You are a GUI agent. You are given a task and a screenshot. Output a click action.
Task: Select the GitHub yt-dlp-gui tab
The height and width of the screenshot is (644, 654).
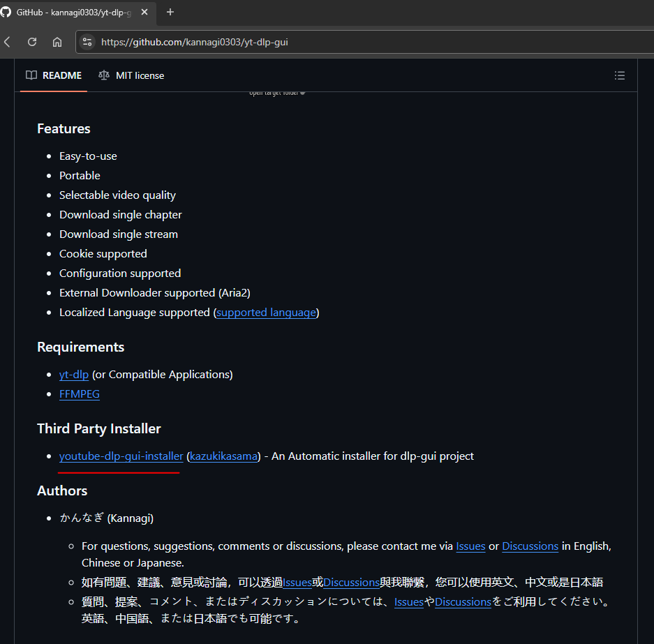click(77, 13)
